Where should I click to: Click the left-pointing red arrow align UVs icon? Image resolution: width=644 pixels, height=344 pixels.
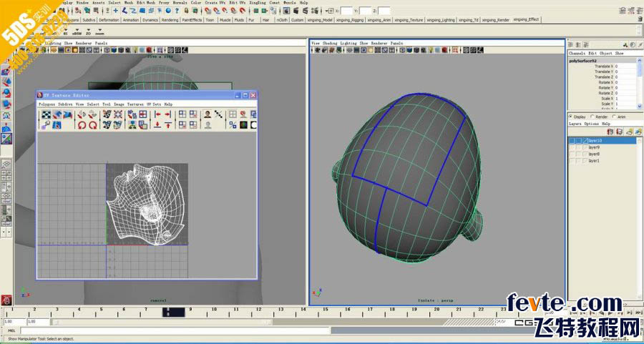tap(157, 114)
